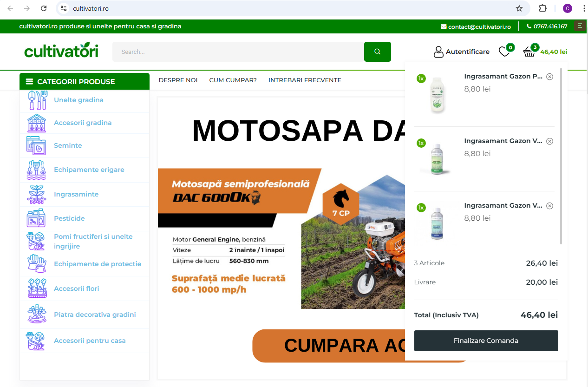Open the INTREBARI FRECVENTE menu item
The width and height of the screenshot is (588, 387).
305,80
